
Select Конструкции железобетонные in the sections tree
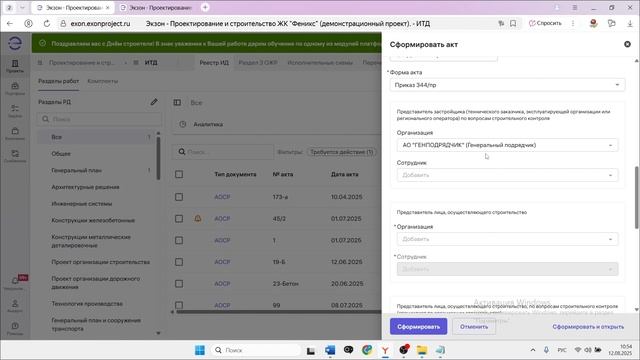point(93,220)
